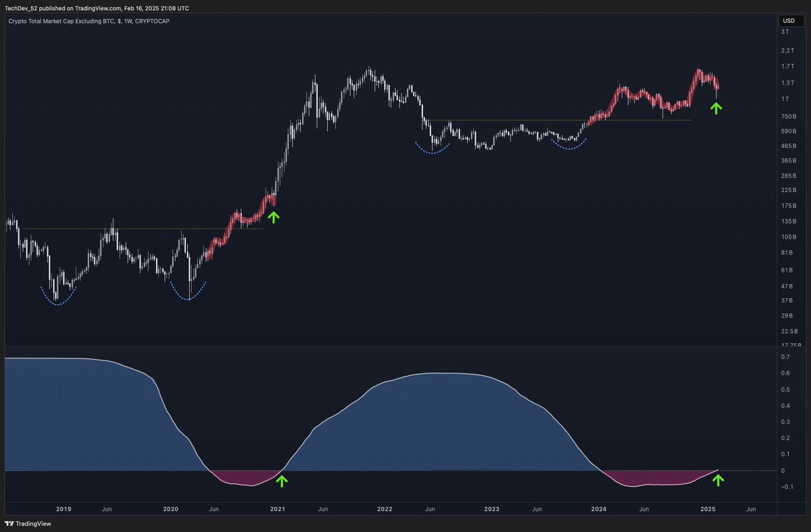
Task: Click the 47 B price axis label
Action: tap(787, 286)
